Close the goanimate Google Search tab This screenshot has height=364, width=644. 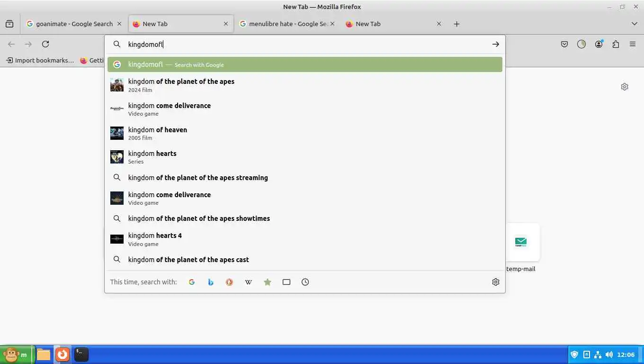[119, 24]
